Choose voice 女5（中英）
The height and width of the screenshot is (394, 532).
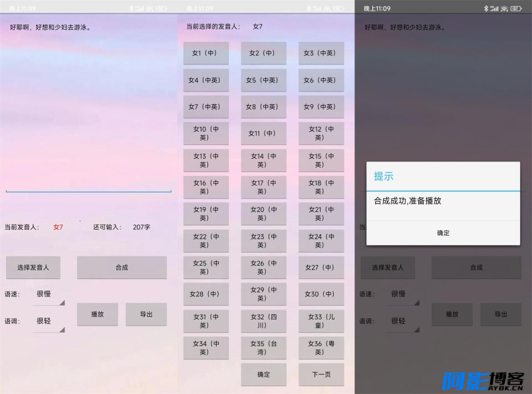point(263,80)
